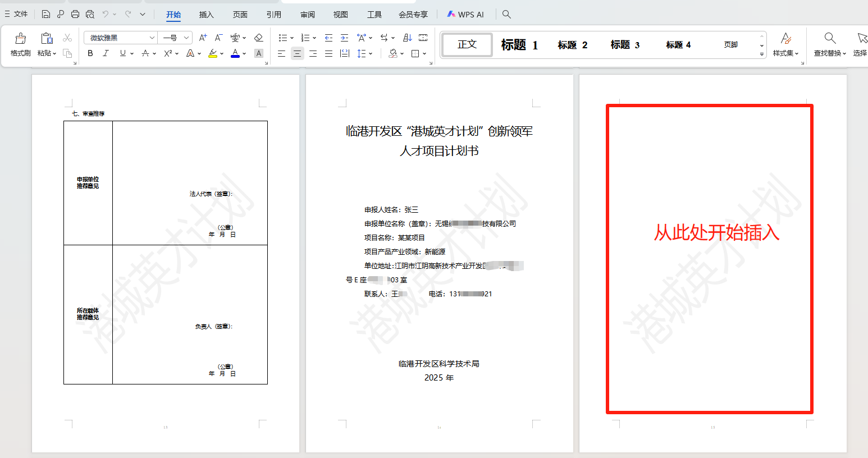
Task: Open the search magnifier next to WPS AI
Action: pyautogui.click(x=506, y=15)
